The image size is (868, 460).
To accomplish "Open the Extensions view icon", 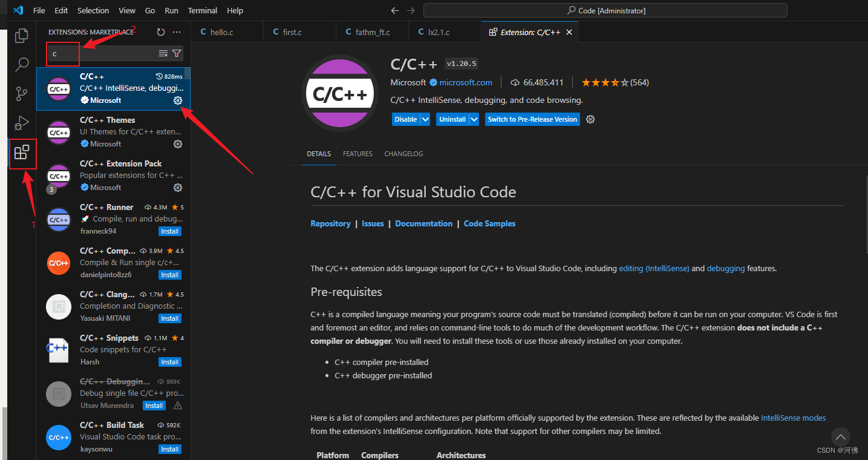I will pyautogui.click(x=22, y=153).
